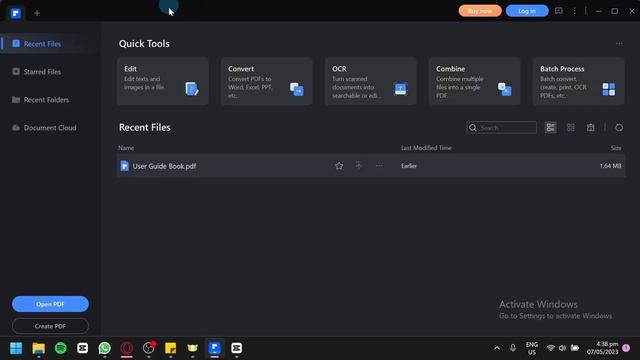Viewport: 640px width, 360px height.
Task: Show hidden system tray icons
Action: pyautogui.click(x=497, y=348)
